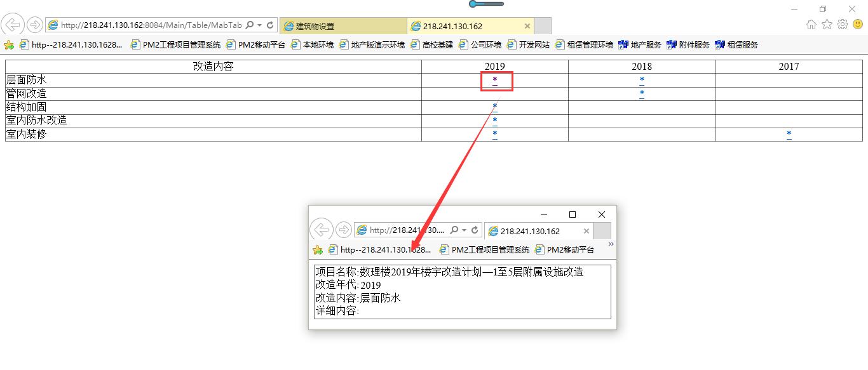This screenshot has width=868, height=370.
Task: Click the search magnifier in main address bar
Action: click(249, 25)
